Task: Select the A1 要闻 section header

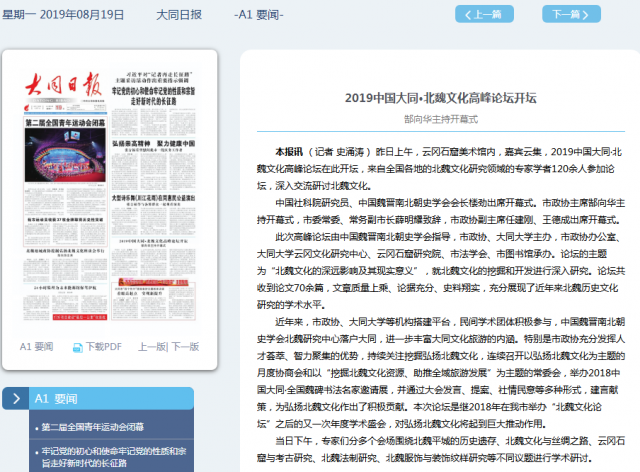Action: [x=111, y=399]
